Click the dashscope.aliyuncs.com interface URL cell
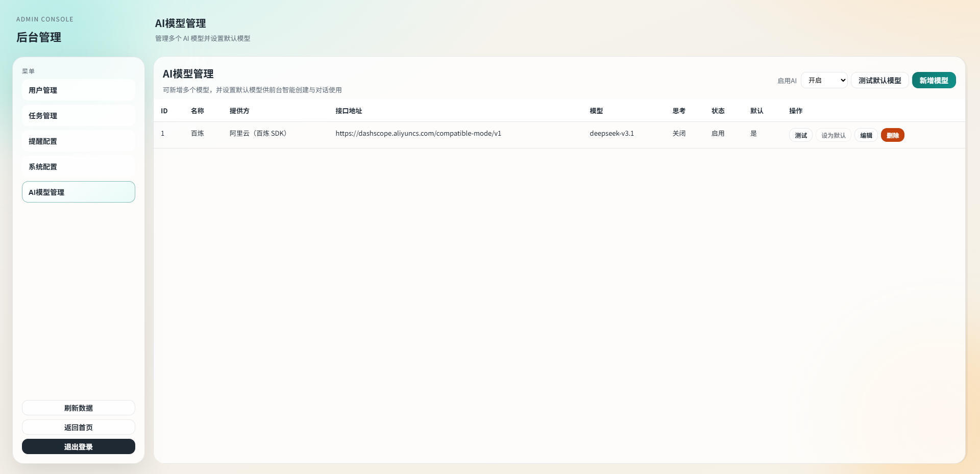The width and height of the screenshot is (980, 474). (418, 134)
